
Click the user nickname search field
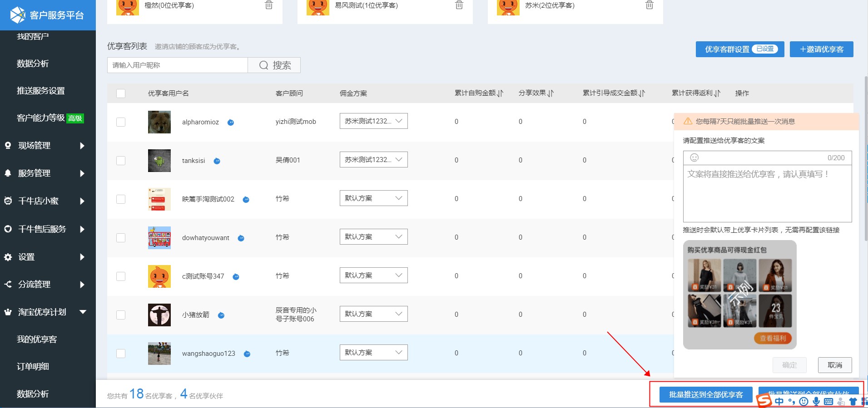178,65
